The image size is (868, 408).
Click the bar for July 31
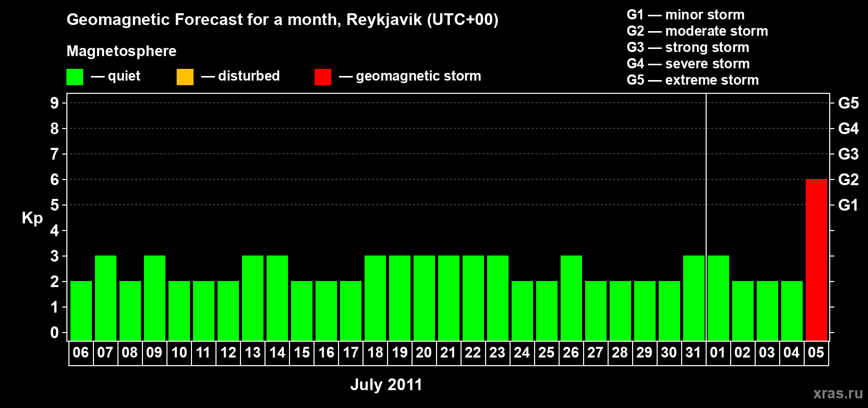pos(693,298)
